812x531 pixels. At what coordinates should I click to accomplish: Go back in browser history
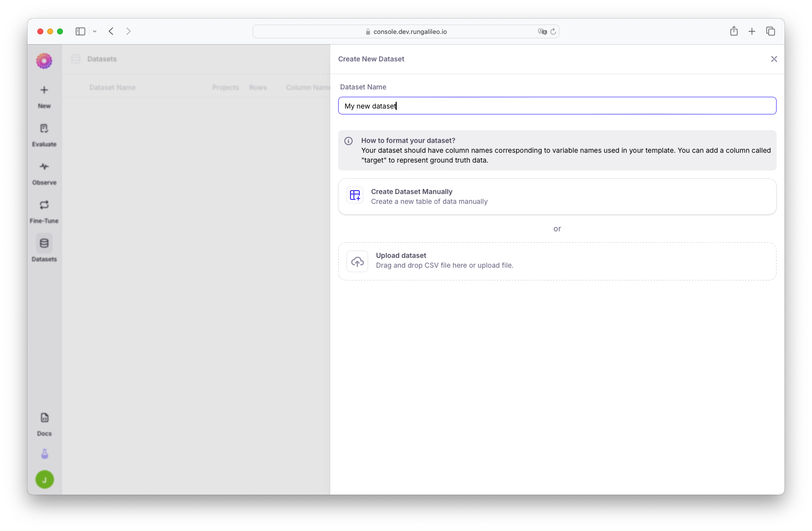tap(111, 31)
